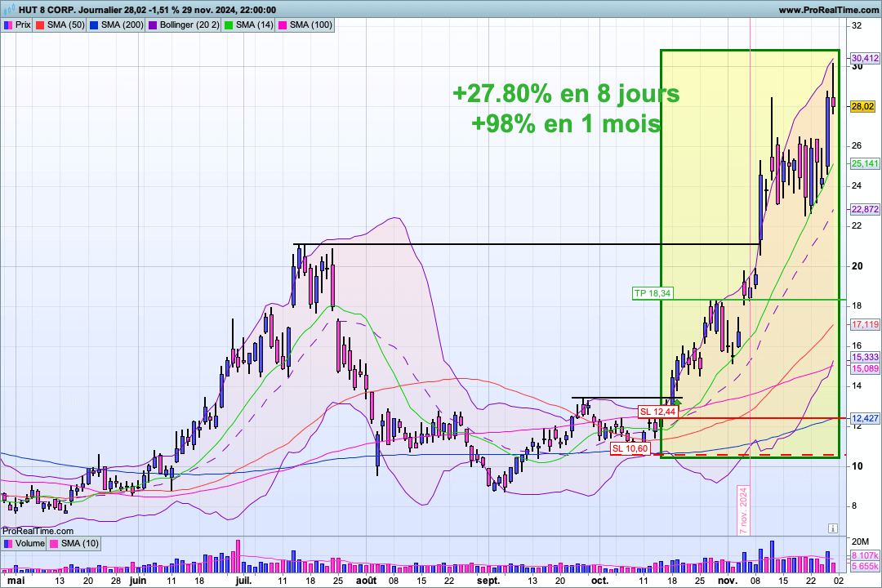Click the 'juil.' month label on time axis
The image size is (882, 588).
(243, 581)
